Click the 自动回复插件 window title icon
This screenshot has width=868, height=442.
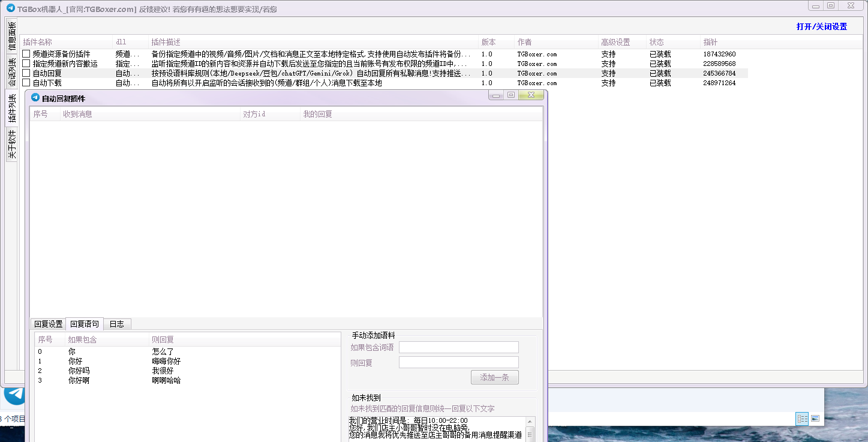click(35, 98)
